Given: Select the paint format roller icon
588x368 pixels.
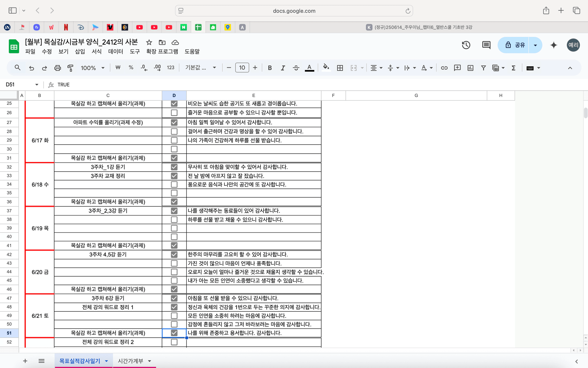Looking at the screenshot, I should tap(70, 68).
